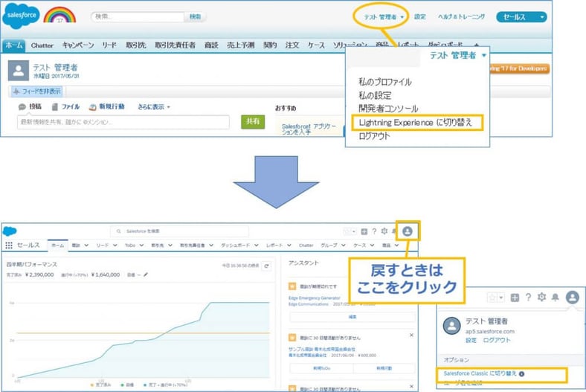This screenshot has height=392, width=586.
Task: Open the 取引先責任者 tab in Classic
Action: tap(176, 45)
